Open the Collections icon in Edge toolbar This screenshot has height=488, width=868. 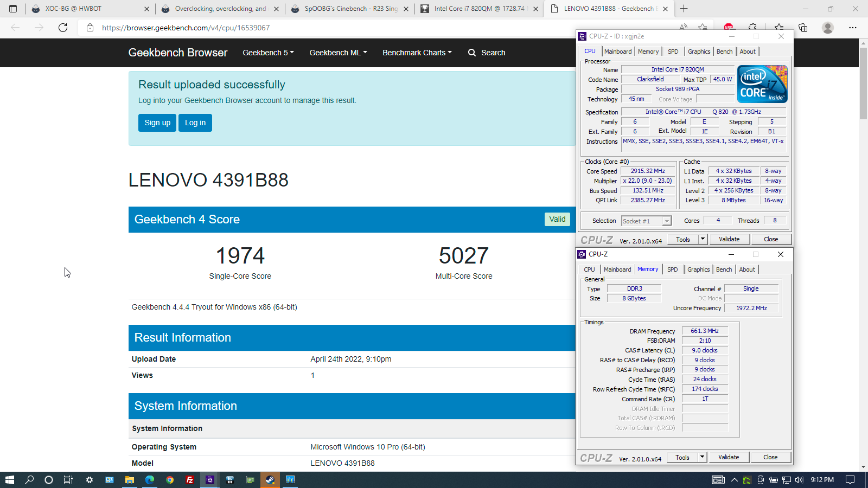point(803,28)
